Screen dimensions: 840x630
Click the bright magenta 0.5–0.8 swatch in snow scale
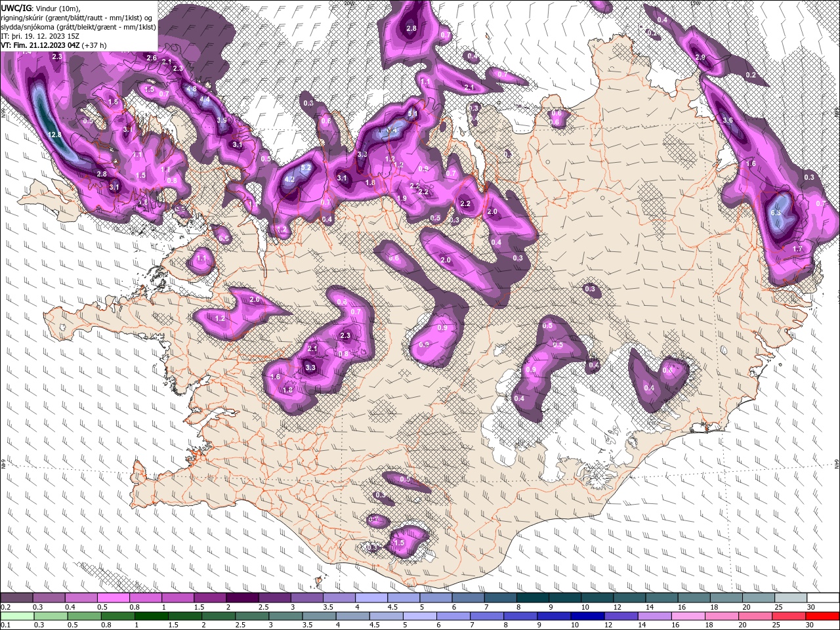(114, 598)
